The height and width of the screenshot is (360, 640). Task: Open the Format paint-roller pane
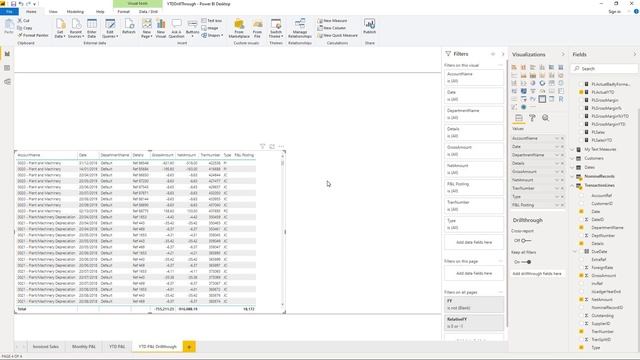tap(532, 118)
